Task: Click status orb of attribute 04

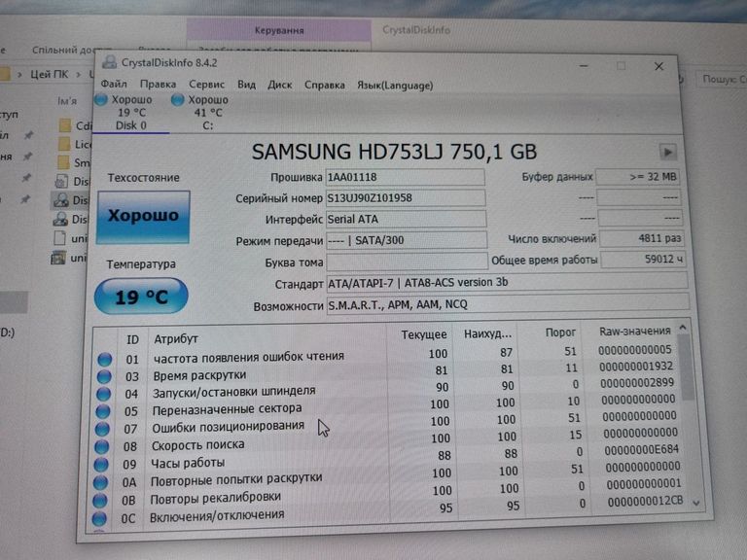Action: [x=103, y=395]
